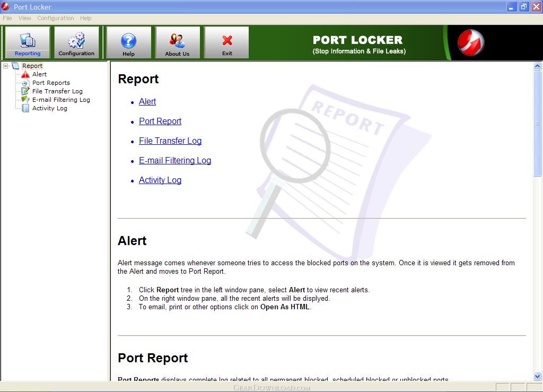Follow the Activity Log hyperlink
The image size is (543, 392).
160,180
